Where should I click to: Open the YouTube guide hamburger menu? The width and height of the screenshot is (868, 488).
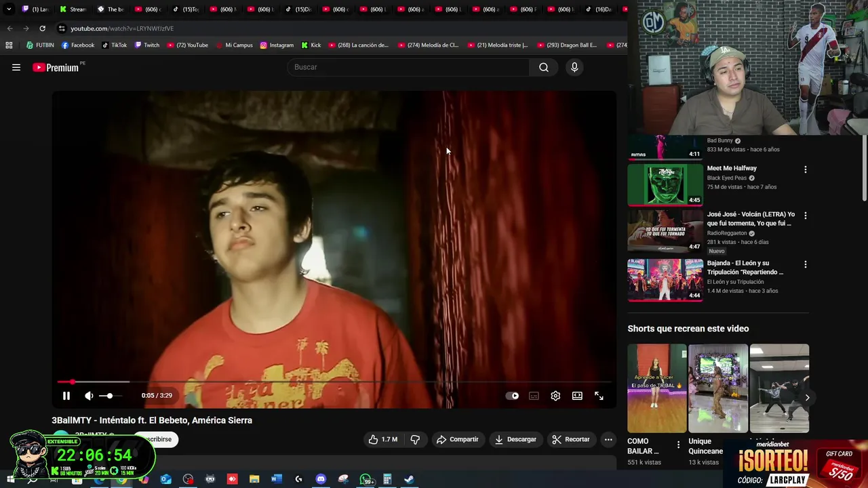(16, 67)
